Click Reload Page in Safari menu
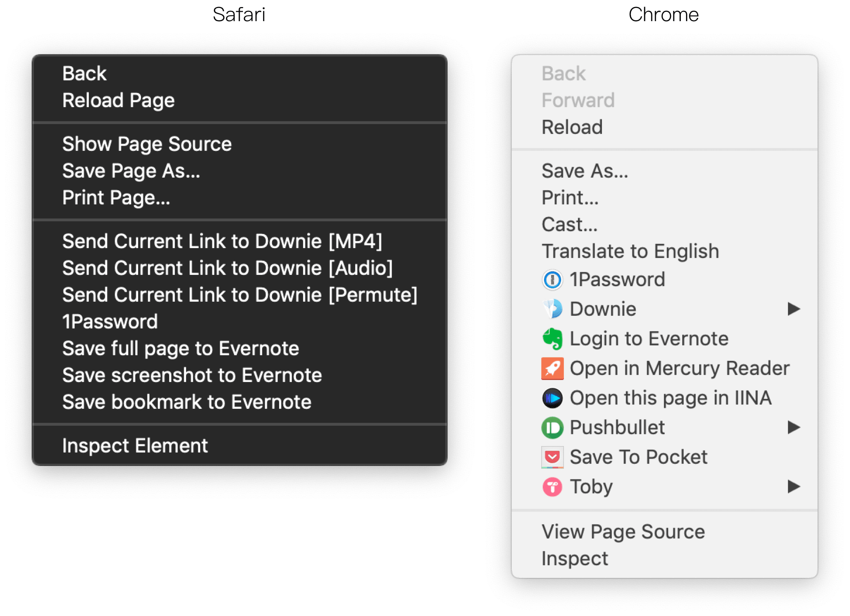Viewport: 850px width, 616px height. tap(118, 101)
